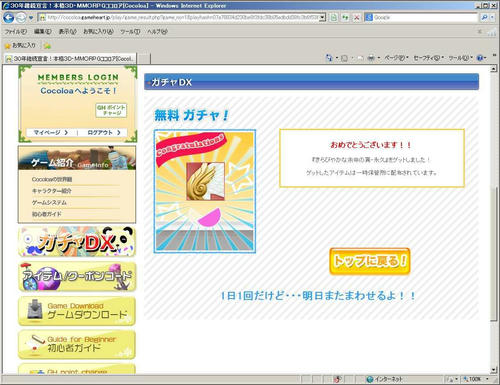Screen dimensions: 500x385
Task: Click the add-to-favorites-bar star icon
Action: pos(47,45)
